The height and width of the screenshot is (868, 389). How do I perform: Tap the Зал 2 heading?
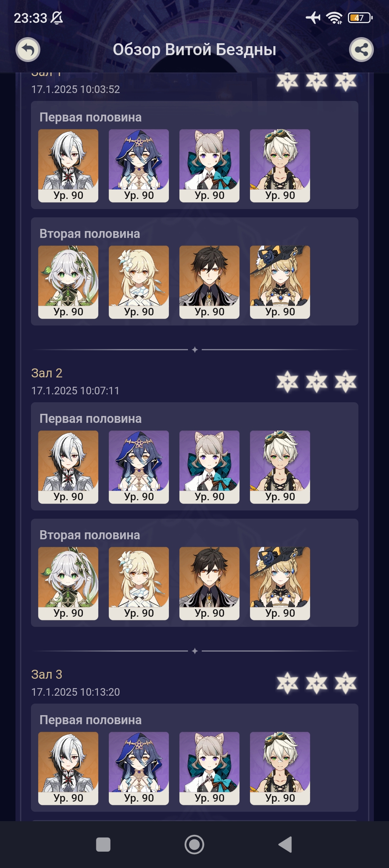click(x=47, y=373)
